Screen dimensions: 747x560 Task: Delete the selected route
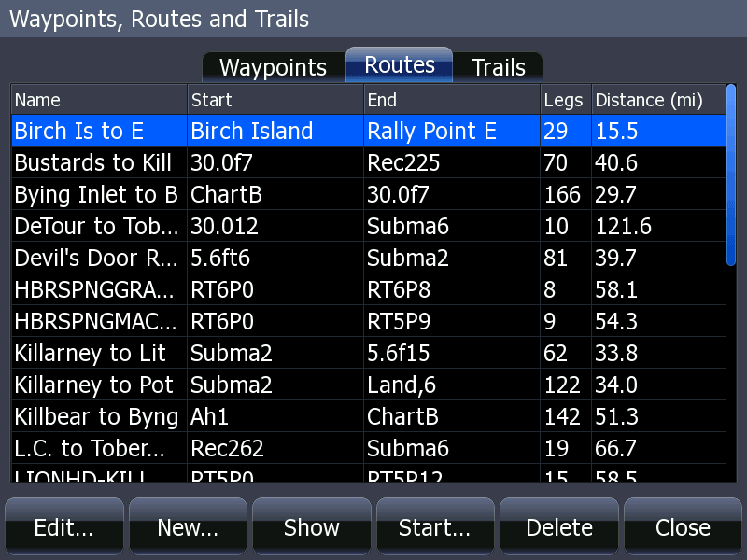[558, 526]
